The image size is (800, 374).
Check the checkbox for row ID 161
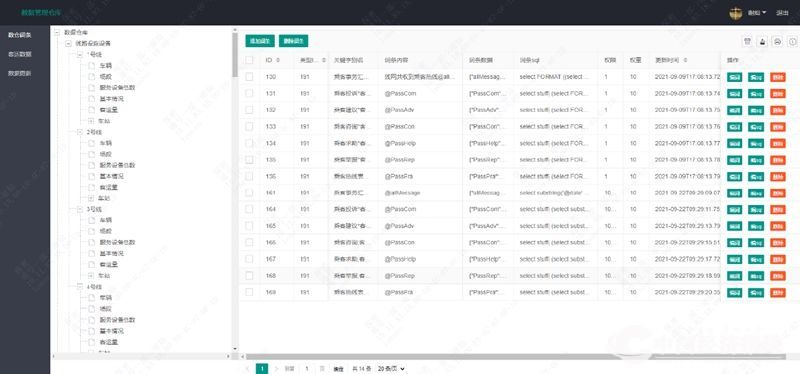coord(249,193)
